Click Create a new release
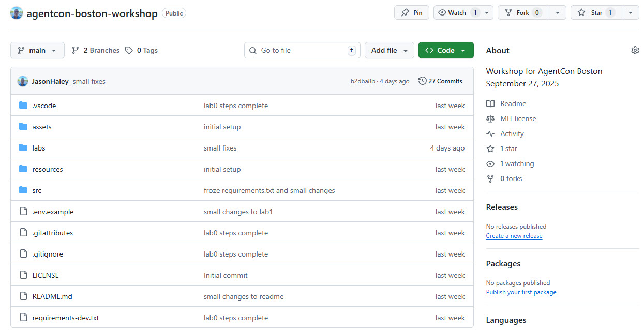 (514, 236)
